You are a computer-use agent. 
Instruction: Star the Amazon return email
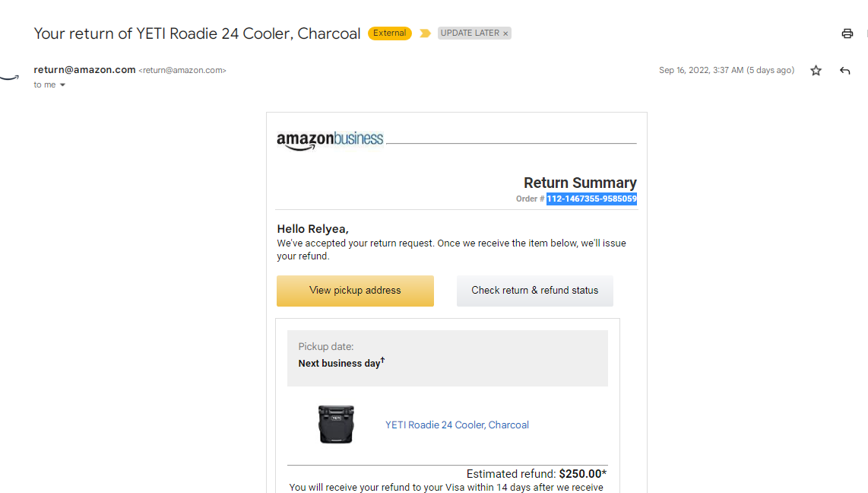click(816, 70)
